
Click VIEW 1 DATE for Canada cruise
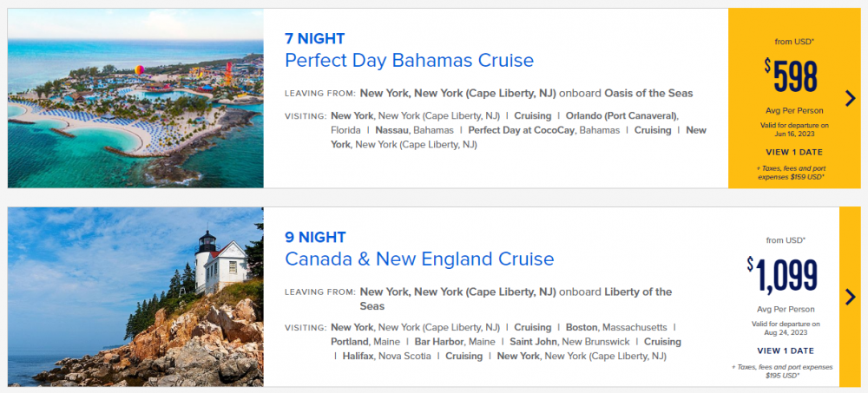pos(786,351)
